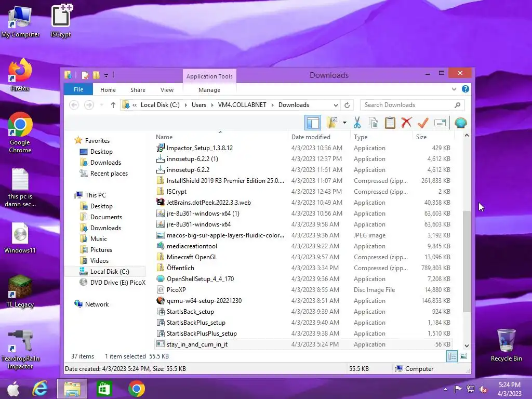Switch to the Share ribbon tab
This screenshot has width=532, height=399.
click(x=138, y=90)
